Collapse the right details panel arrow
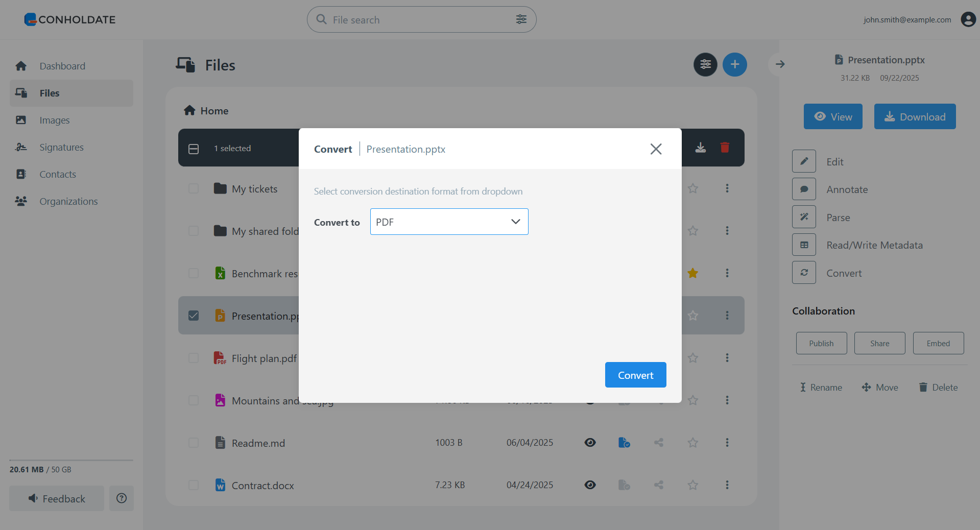 click(780, 64)
